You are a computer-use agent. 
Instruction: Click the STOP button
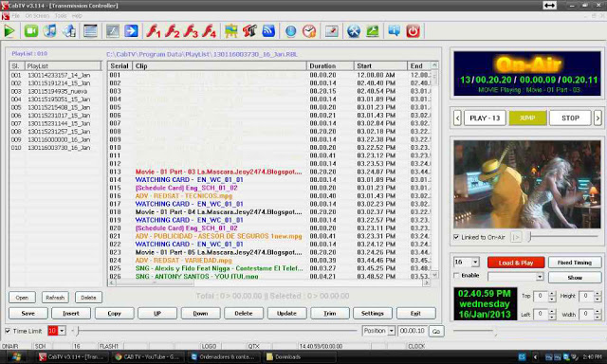click(x=570, y=118)
